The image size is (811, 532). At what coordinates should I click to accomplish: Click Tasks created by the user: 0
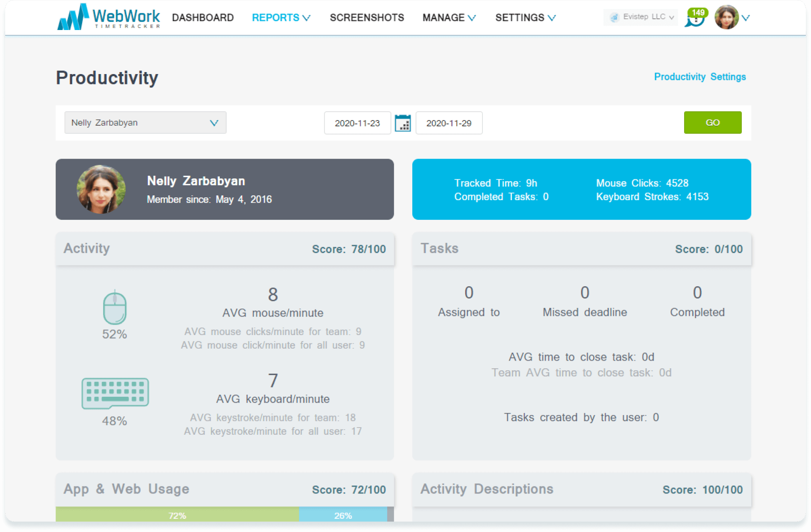(581, 417)
